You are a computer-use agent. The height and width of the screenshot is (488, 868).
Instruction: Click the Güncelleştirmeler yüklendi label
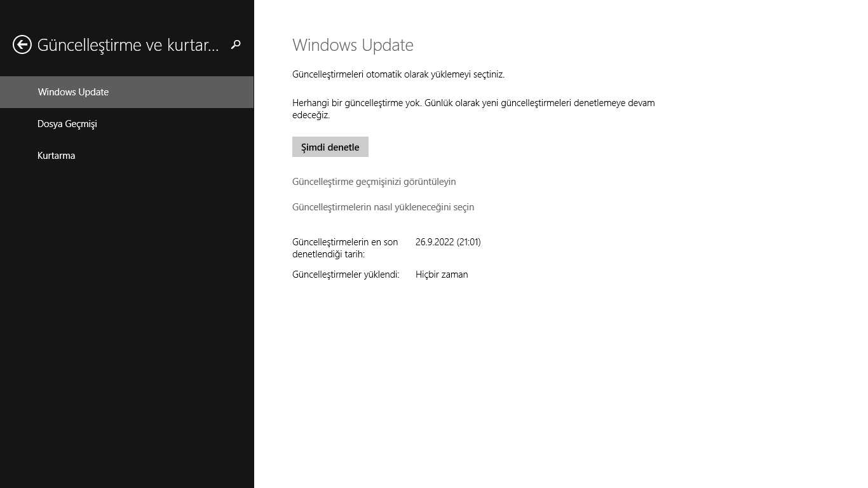pos(346,274)
